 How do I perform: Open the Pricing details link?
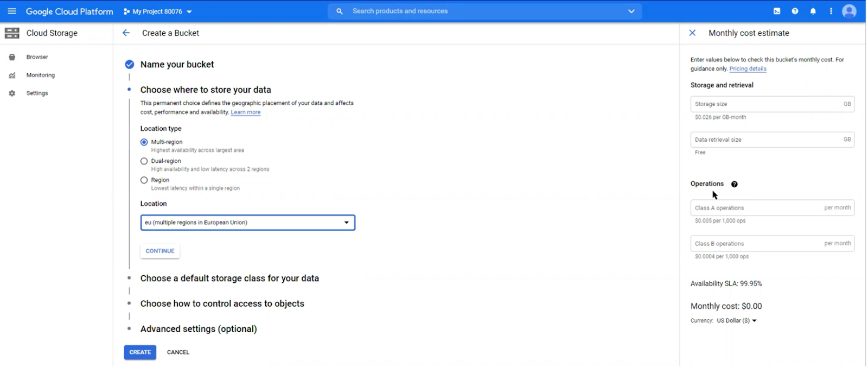pos(748,69)
